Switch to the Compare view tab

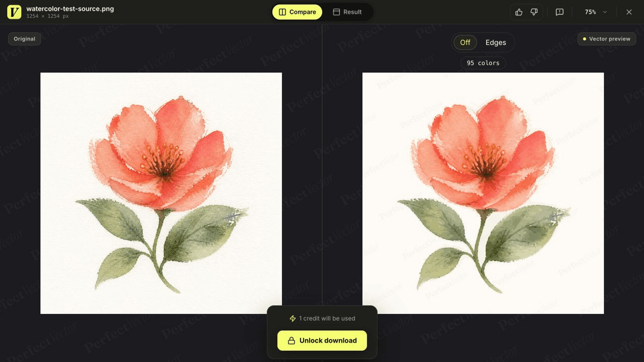click(x=297, y=12)
